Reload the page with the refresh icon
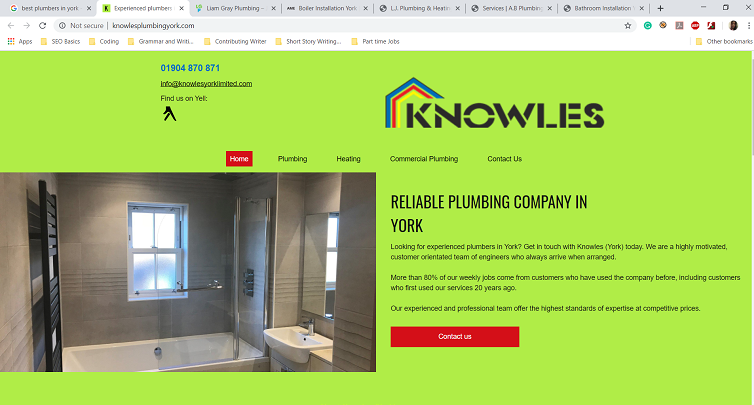 tap(42, 25)
